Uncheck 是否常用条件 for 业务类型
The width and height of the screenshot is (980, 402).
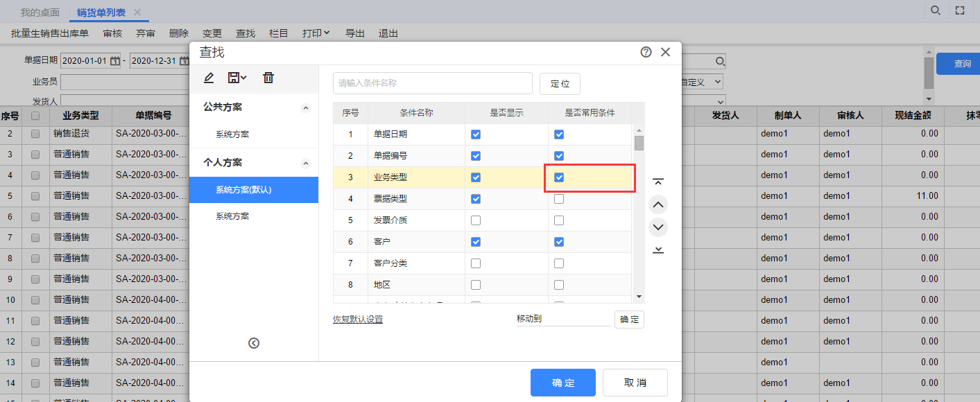559,177
